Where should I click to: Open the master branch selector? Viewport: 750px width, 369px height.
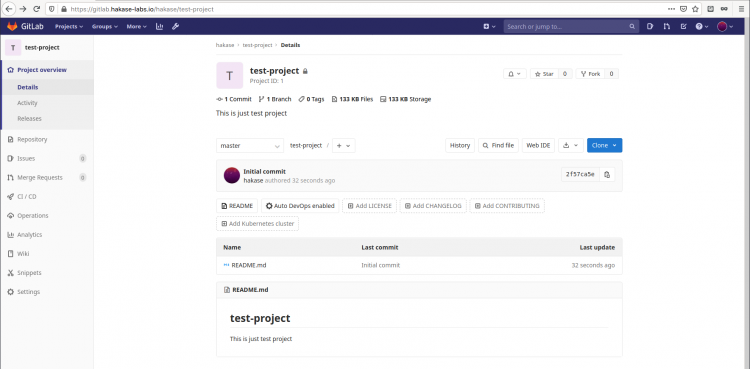pos(250,145)
